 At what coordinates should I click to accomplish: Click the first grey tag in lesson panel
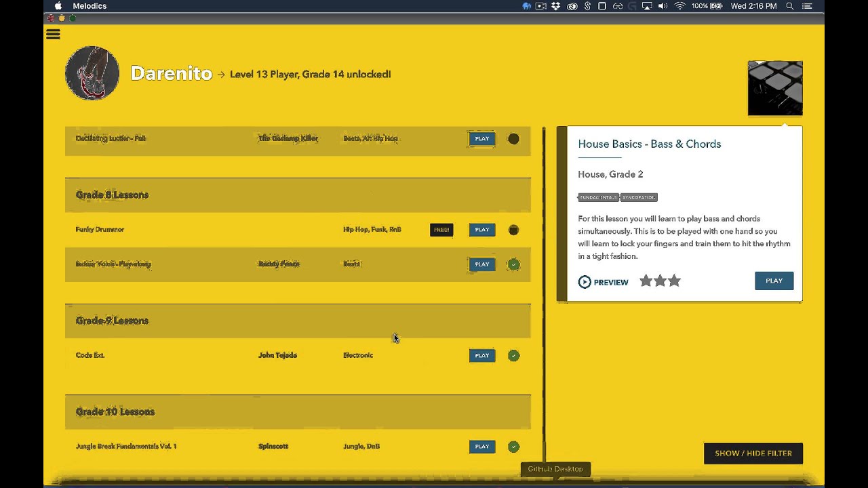coord(598,197)
